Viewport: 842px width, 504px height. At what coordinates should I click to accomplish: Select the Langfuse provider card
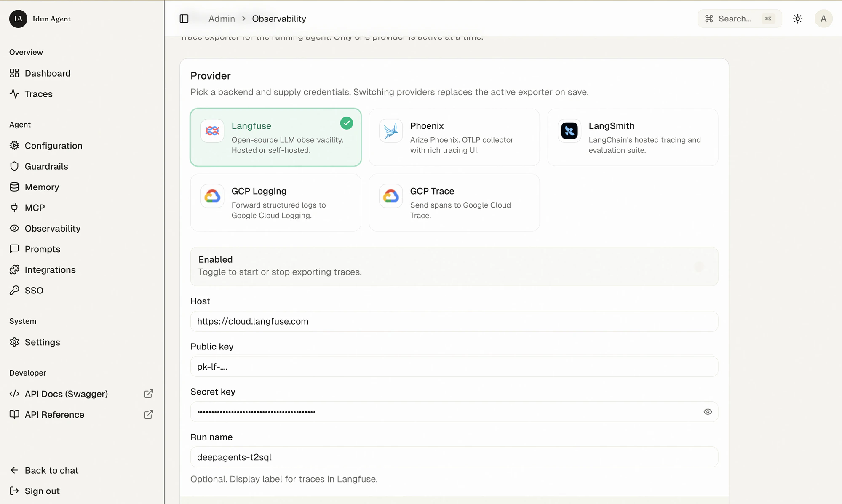click(x=275, y=137)
